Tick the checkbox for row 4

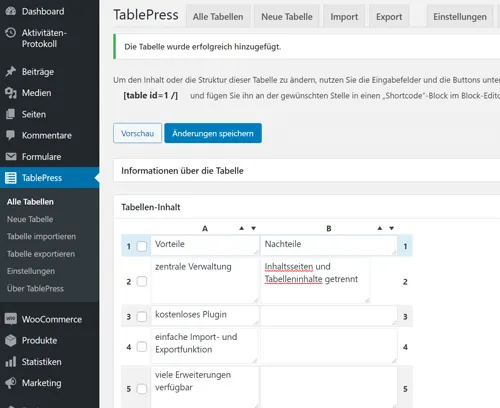142,347
